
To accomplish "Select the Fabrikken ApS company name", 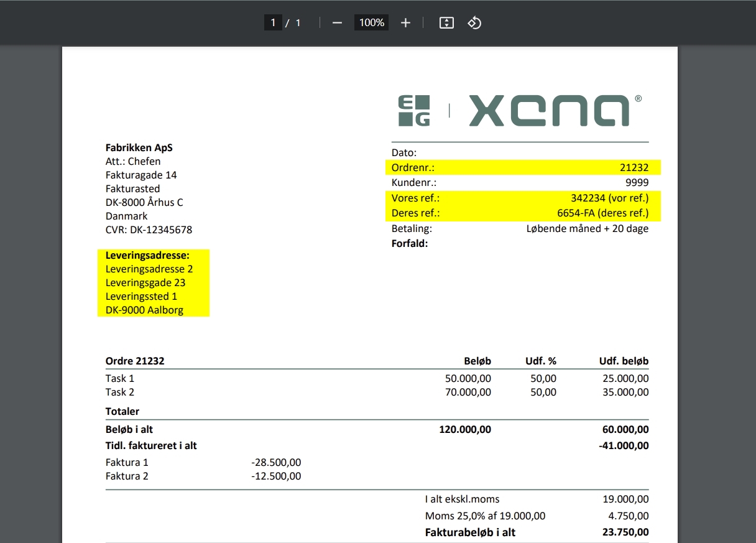I will click(x=139, y=147).
